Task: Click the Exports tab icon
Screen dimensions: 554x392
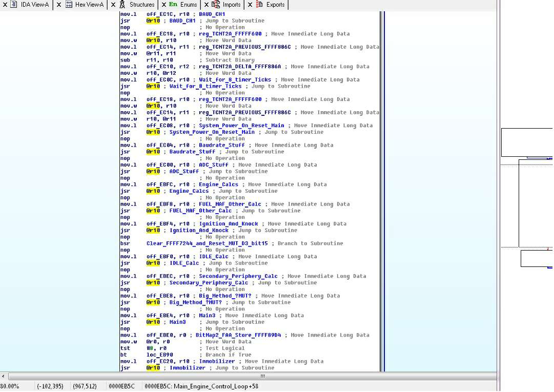Action: 259,5
